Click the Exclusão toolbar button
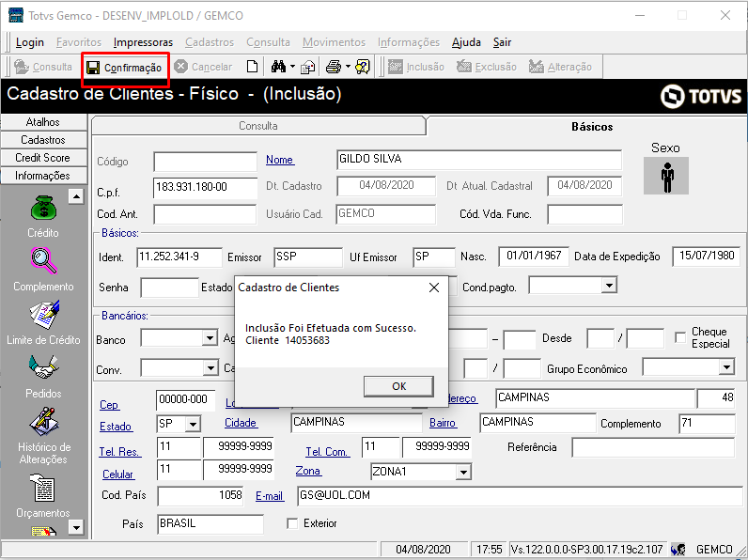Image resolution: width=748 pixels, height=560 pixels. click(x=487, y=67)
